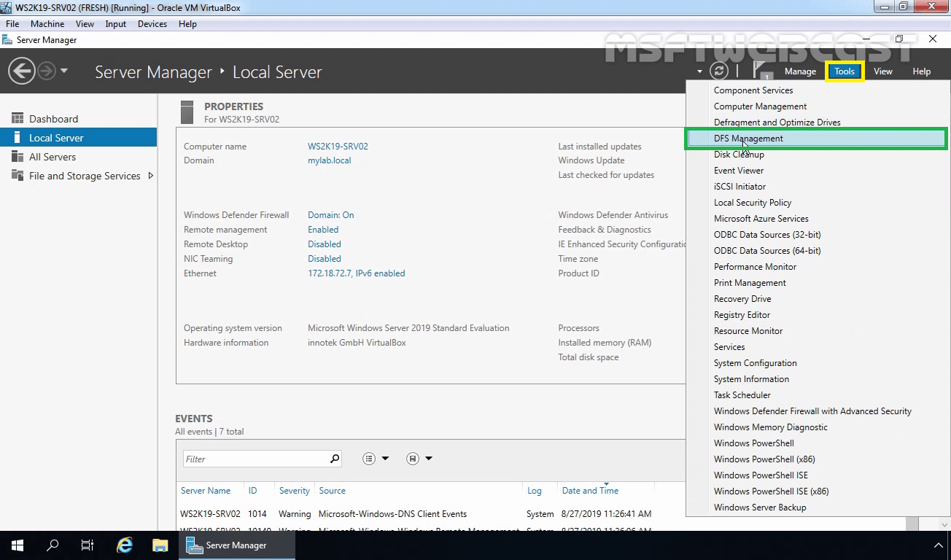
Task: Click the Windows Start button
Action: tap(18, 545)
